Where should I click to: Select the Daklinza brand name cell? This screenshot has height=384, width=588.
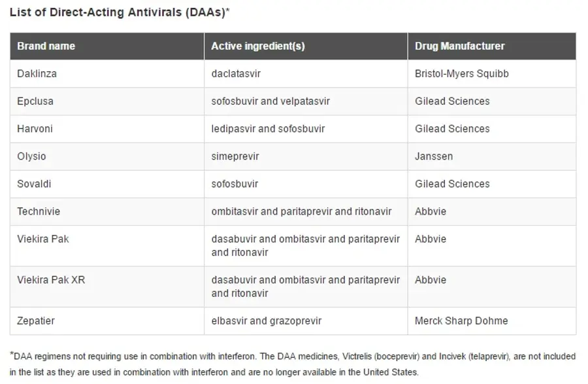pyautogui.click(x=107, y=74)
